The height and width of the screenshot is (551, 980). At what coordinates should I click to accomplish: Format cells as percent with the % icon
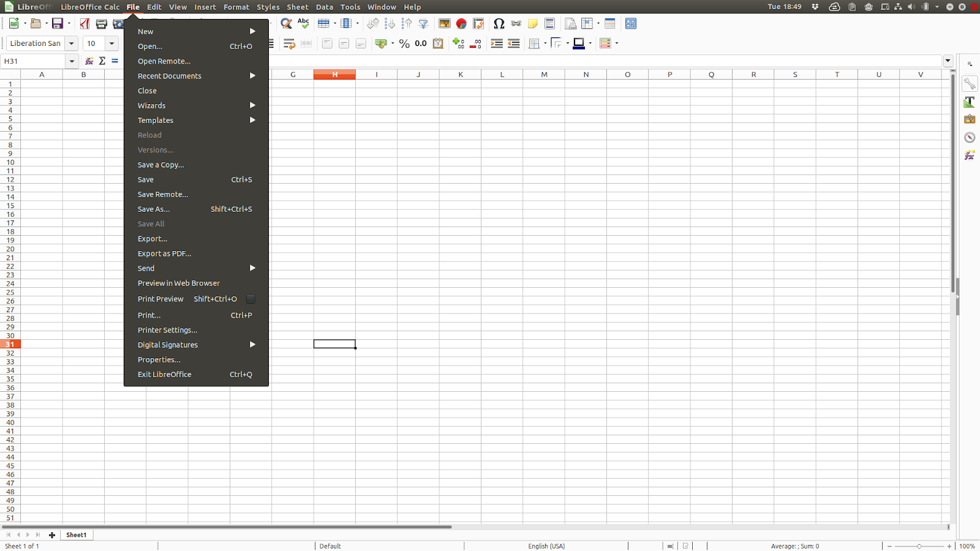[404, 43]
